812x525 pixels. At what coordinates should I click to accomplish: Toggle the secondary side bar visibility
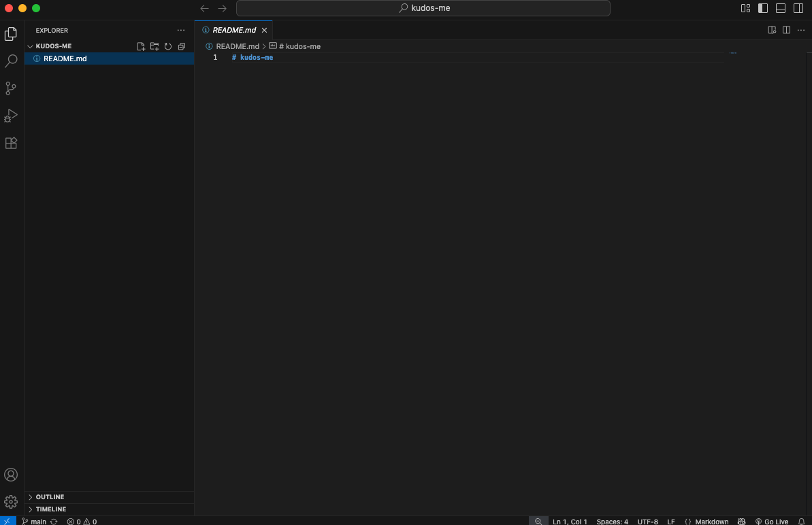(798, 8)
